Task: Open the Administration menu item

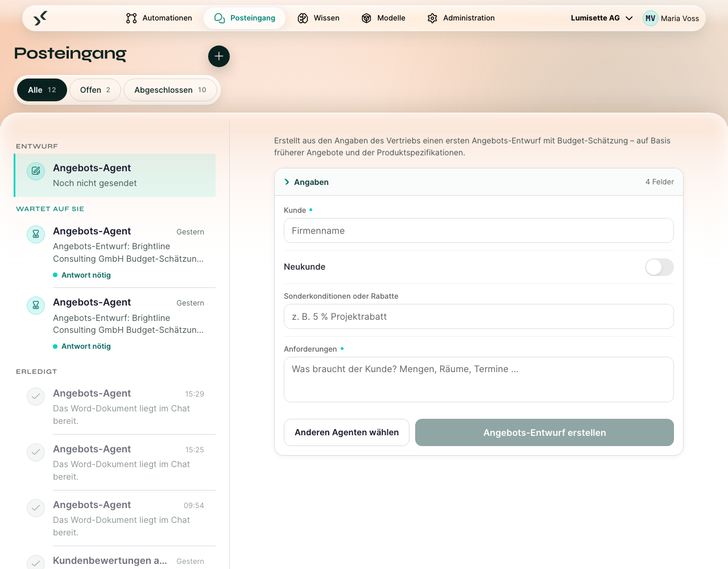Action: pos(461,18)
